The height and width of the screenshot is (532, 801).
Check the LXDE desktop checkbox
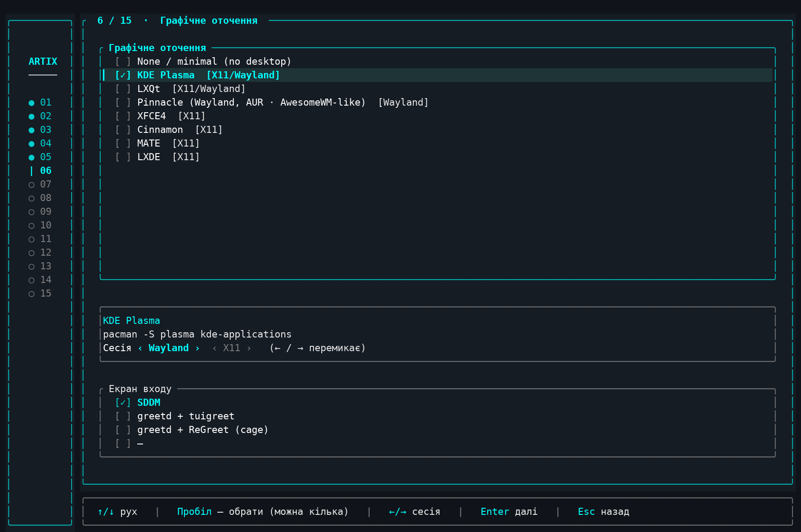pyautogui.click(x=123, y=157)
